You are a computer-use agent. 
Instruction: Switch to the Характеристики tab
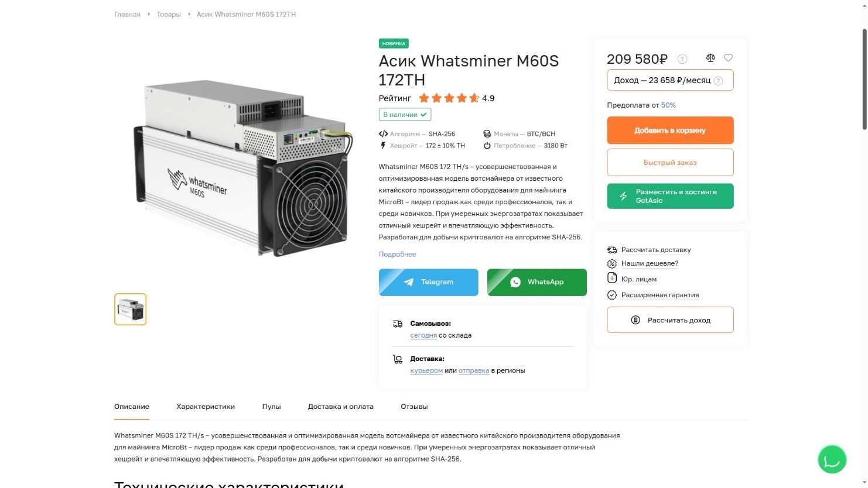[206, 407]
